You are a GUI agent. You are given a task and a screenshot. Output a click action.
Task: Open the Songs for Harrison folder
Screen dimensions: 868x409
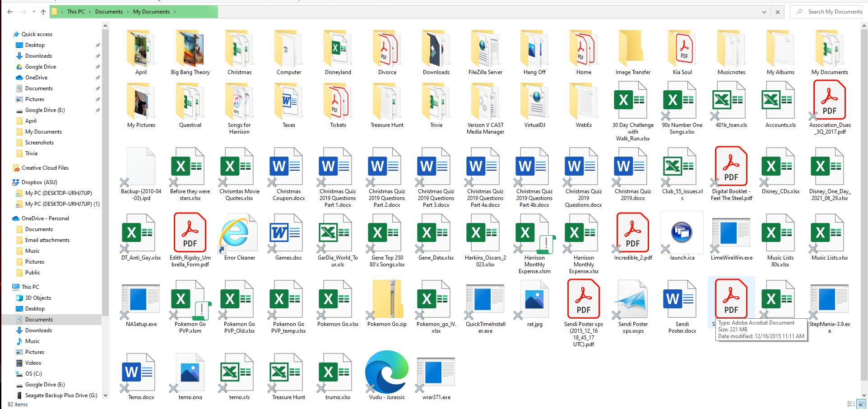click(x=239, y=108)
